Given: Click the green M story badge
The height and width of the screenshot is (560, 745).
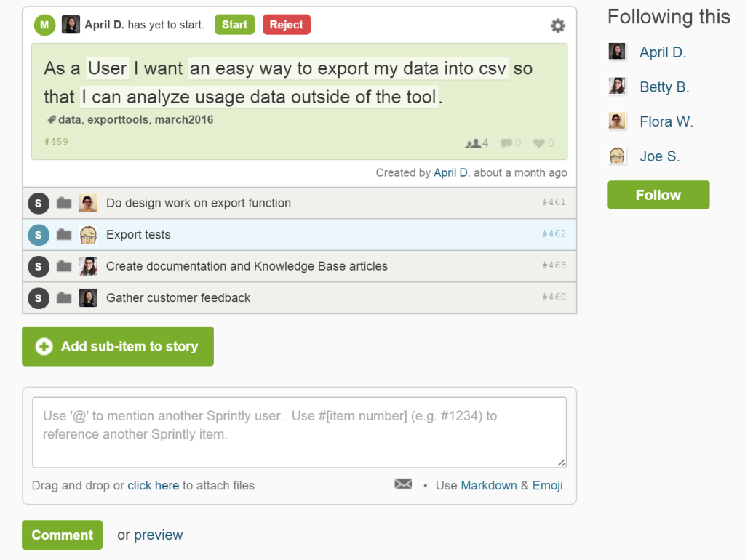Looking at the screenshot, I should 44,25.
